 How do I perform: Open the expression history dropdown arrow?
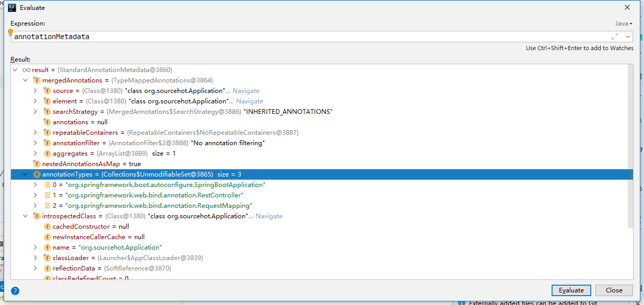pos(627,37)
